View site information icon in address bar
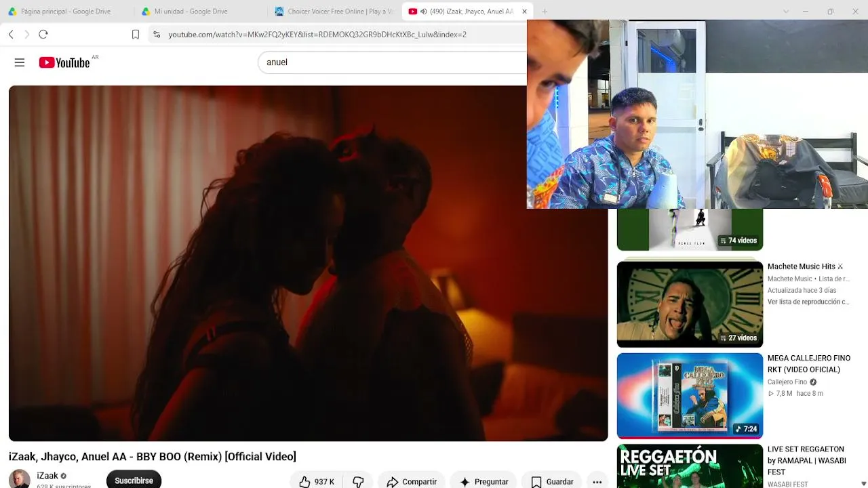 (x=157, y=35)
